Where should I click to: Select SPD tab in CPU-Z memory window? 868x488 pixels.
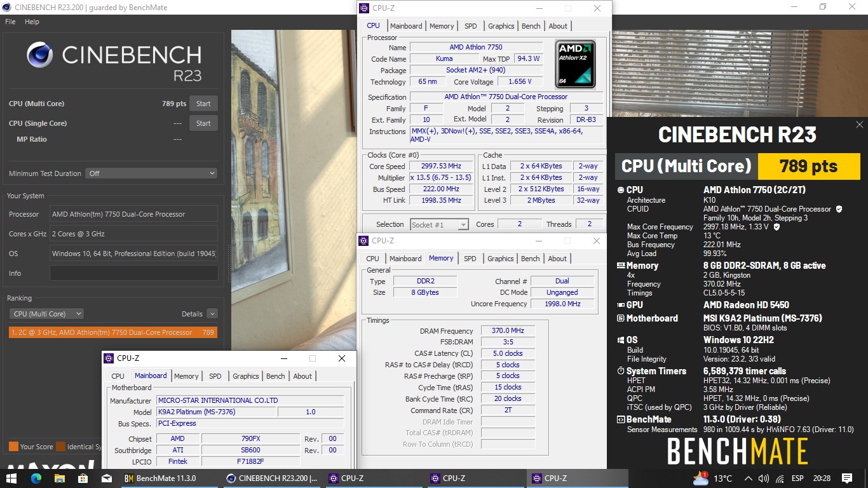470,259
